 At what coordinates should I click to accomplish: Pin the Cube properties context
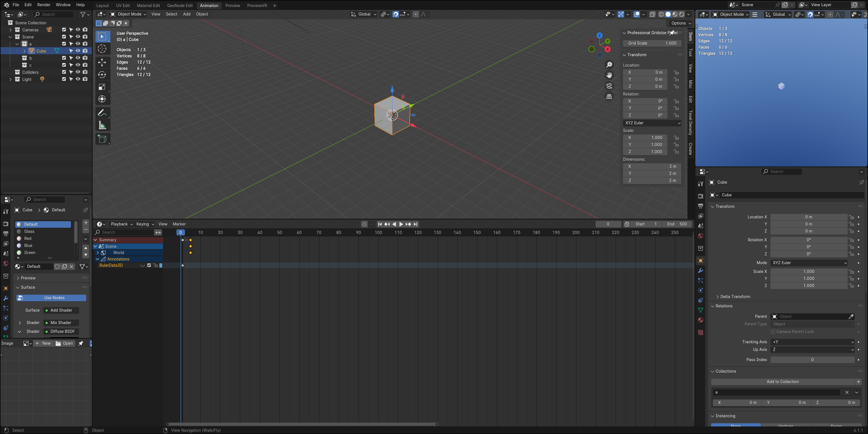(x=861, y=182)
